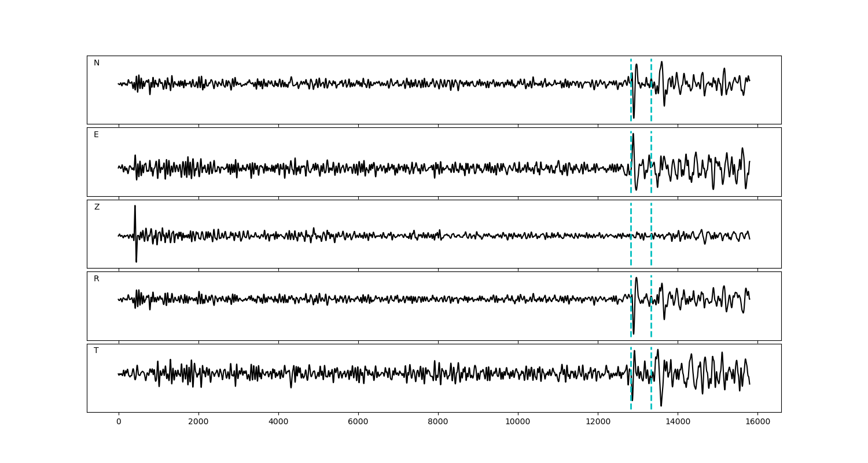Click the E component label
868x463 pixels.
(x=96, y=135)
